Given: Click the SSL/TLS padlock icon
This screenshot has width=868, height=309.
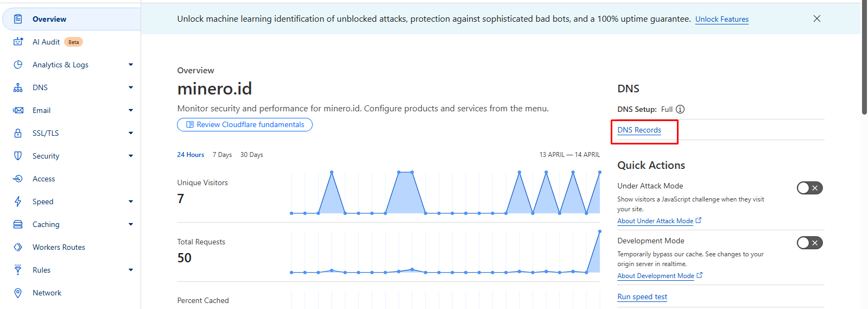Looking at the screenshot, I should [x=18, y=133].
